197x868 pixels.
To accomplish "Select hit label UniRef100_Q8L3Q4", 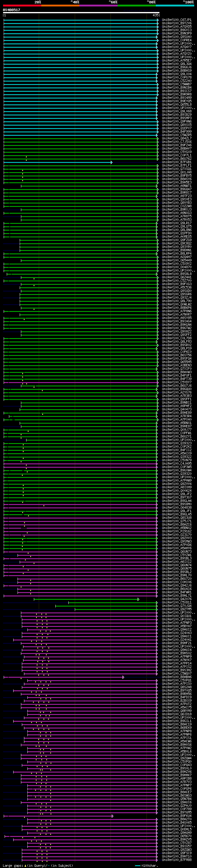I will [176, 64].
